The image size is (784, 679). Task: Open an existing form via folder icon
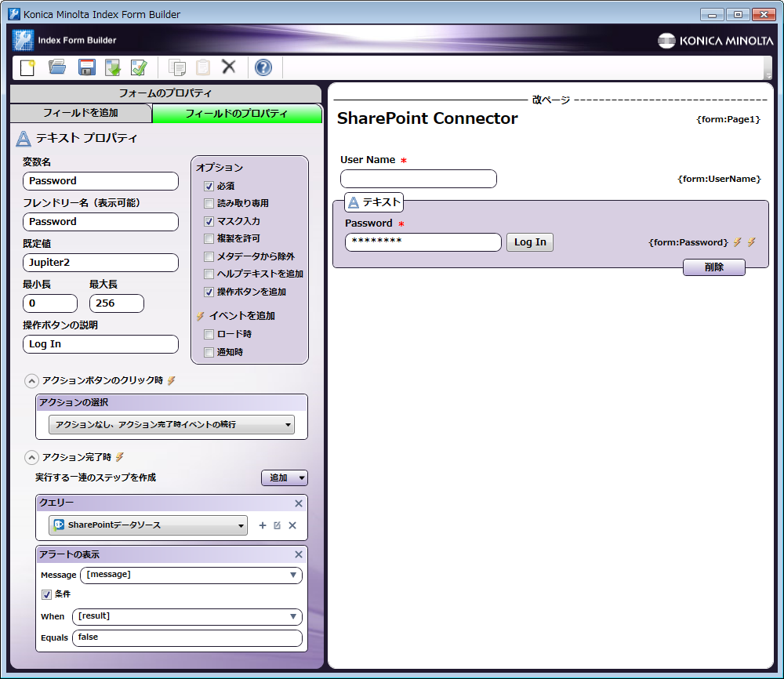click(57, 67)
